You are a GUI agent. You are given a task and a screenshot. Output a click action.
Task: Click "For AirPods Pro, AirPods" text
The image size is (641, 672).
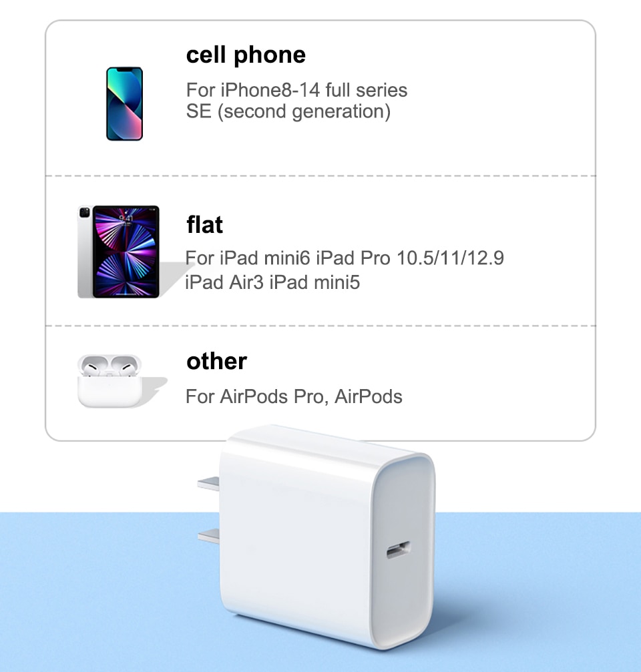(x=294, y=396)
